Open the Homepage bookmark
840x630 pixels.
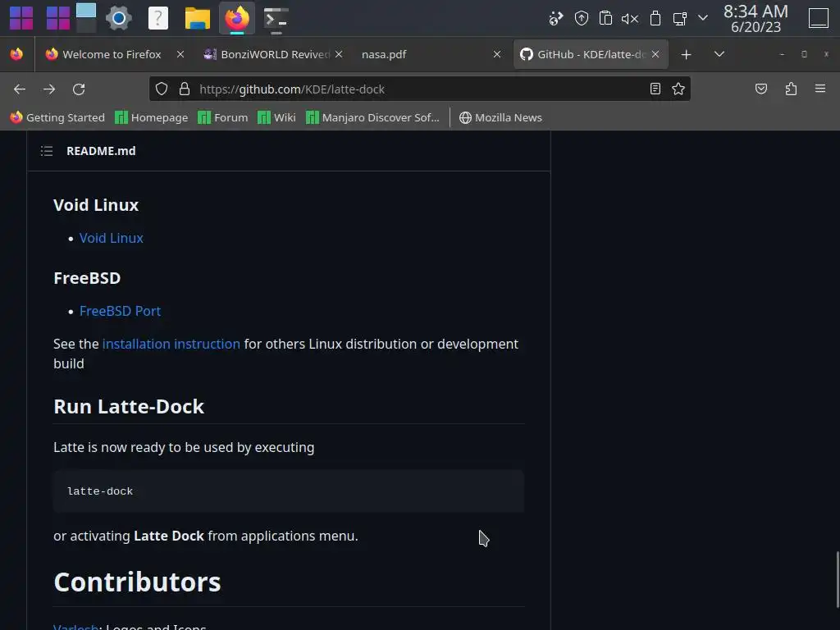152,117
